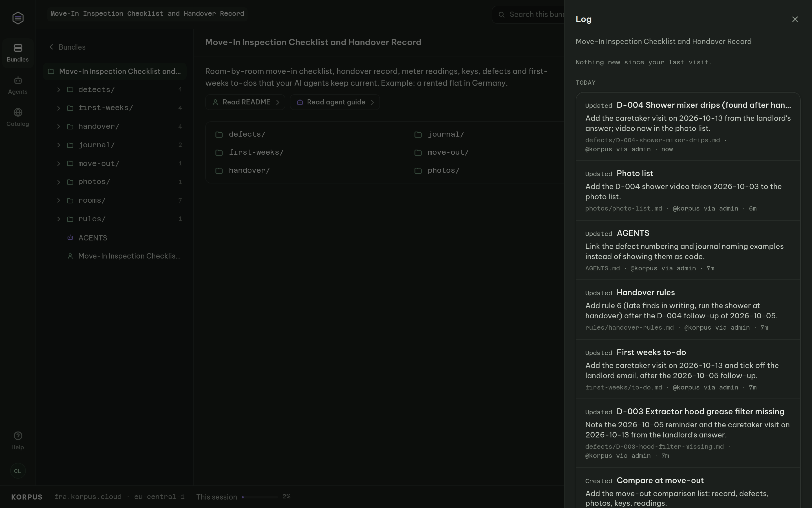Screen dimensions: 812x508
Task: Expand the photos/ folder in tree
Action: coord(59,182)
